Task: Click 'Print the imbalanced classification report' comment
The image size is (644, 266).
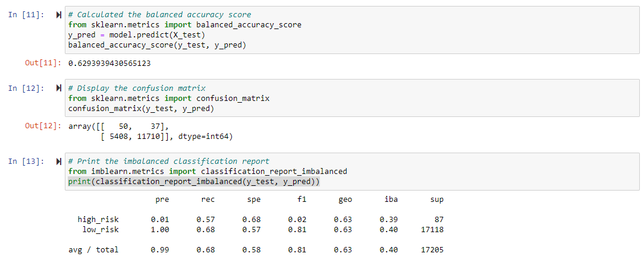Action: pyautogui.click(x=168, y=161)
